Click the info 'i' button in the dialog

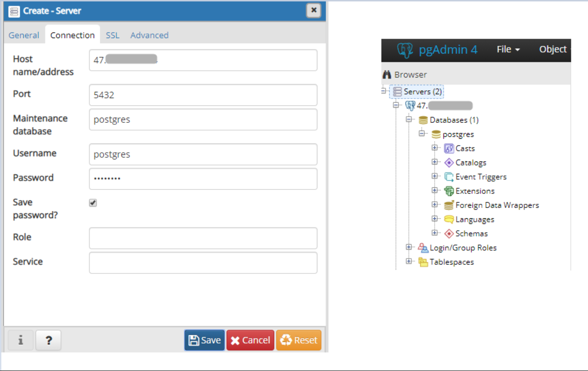click(x=20, y=340)
